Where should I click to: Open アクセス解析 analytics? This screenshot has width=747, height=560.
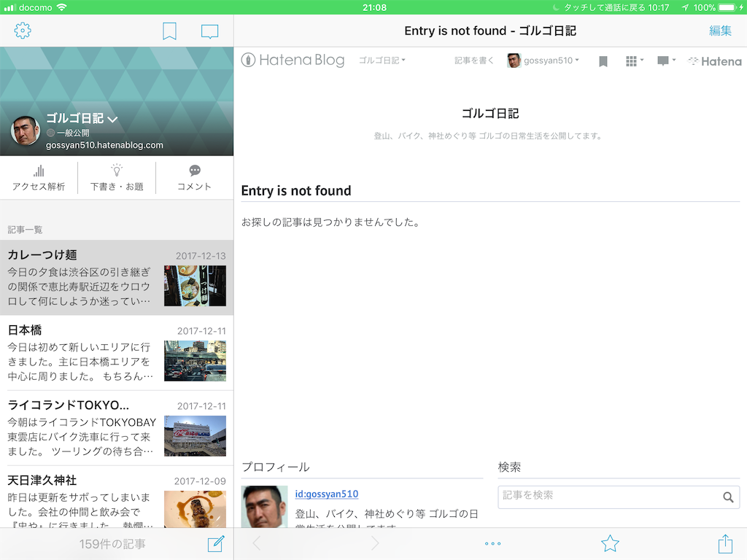coord(39,178)
